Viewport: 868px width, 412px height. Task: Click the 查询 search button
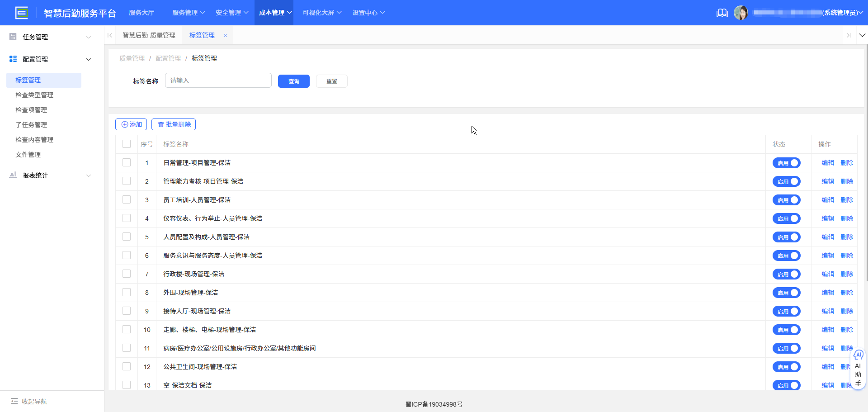(x=293, y=81)
